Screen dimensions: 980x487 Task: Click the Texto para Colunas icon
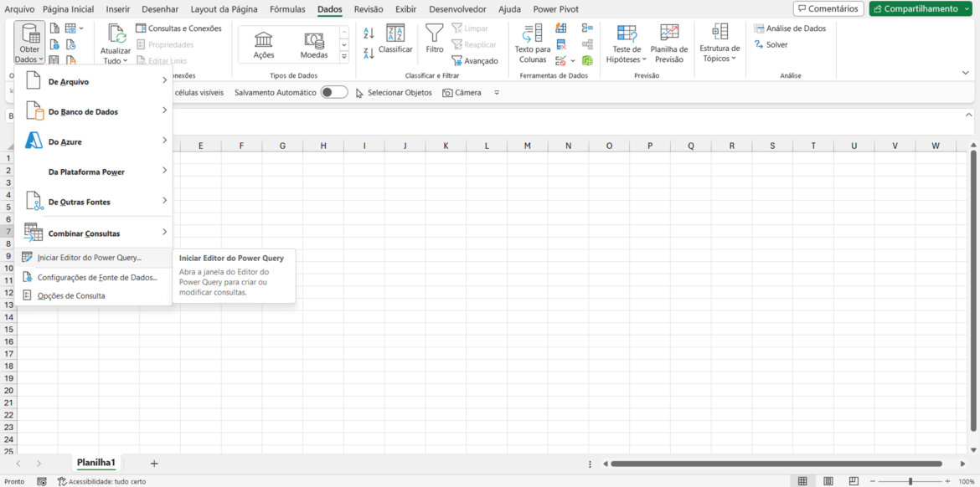pyautogui.click(x=533, y=34)
